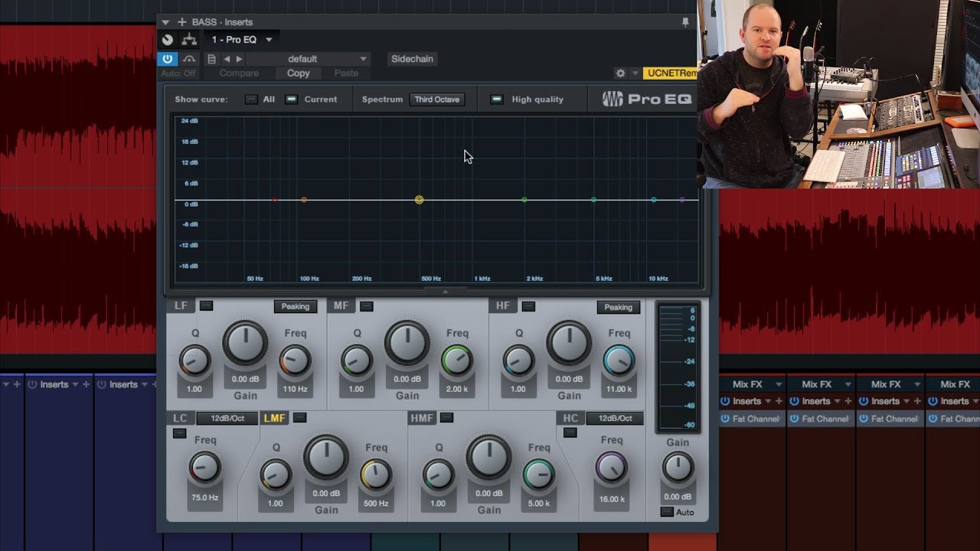The image size is (980, 551).
Task: Click the Compare button
Action: (x=239, y=73)
